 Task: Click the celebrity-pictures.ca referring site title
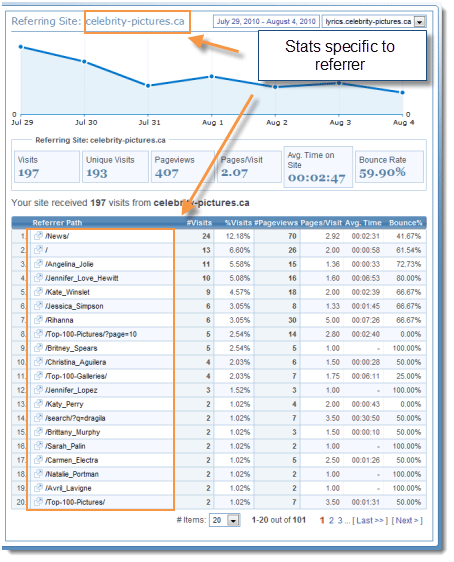click(x=135, y=22)
